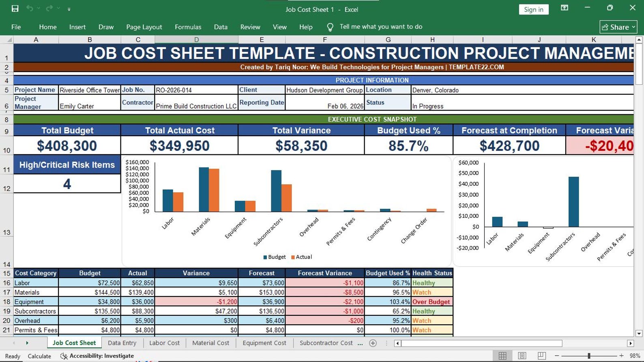Select the Equipment Cost sheet tab
The height and width of the screenshot is (362, 644).
pyautogui.click(x=264, y=343)
